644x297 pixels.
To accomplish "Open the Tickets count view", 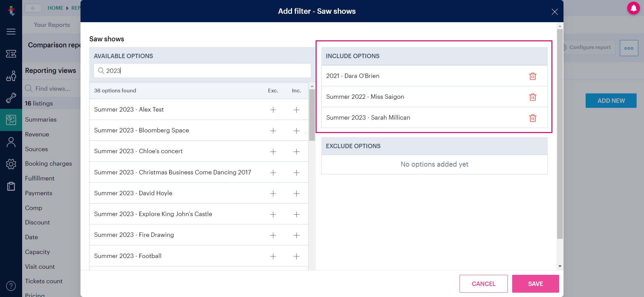I will click(44, 281).
